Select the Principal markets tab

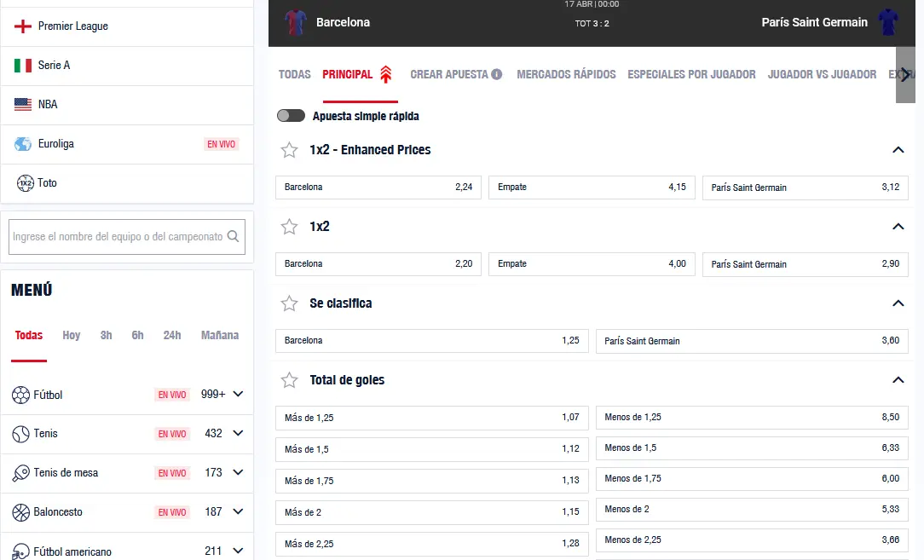(x=348, y=74)
